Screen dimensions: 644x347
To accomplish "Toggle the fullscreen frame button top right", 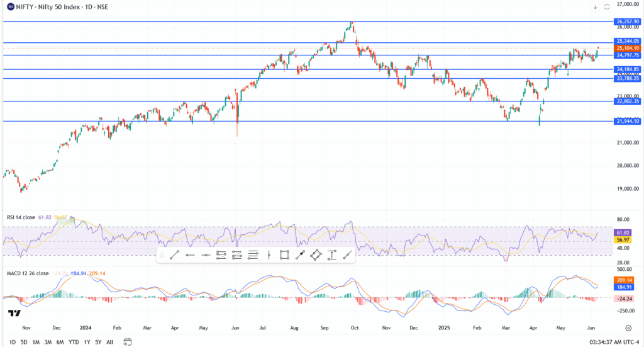I will point(607,7).
